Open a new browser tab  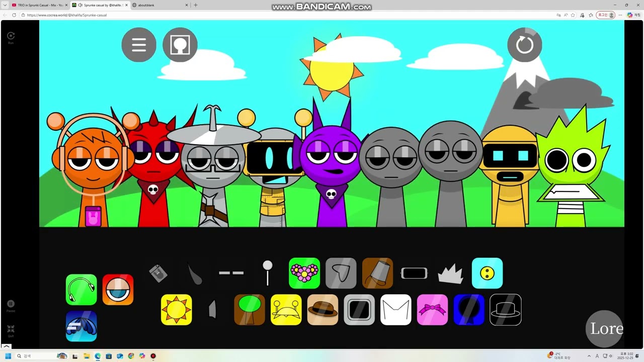coord(196,5)
